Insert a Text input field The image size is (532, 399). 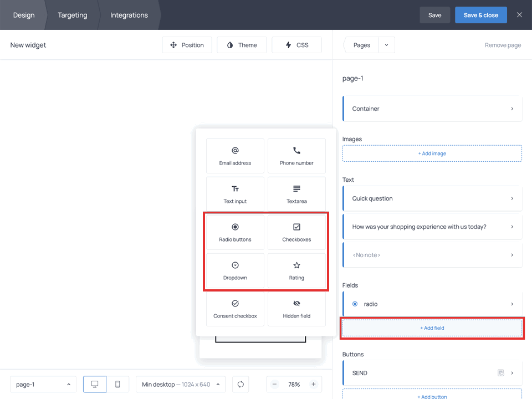(235, 194)
